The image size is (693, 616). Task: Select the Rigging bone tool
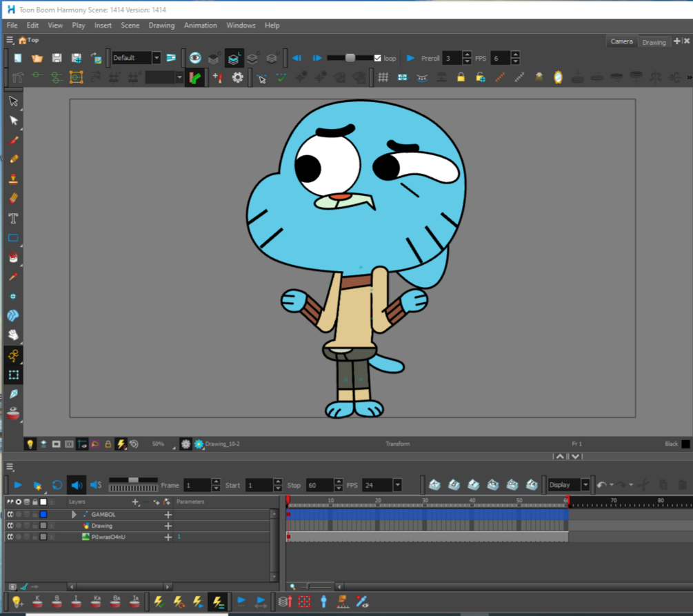tap(13, 355)
